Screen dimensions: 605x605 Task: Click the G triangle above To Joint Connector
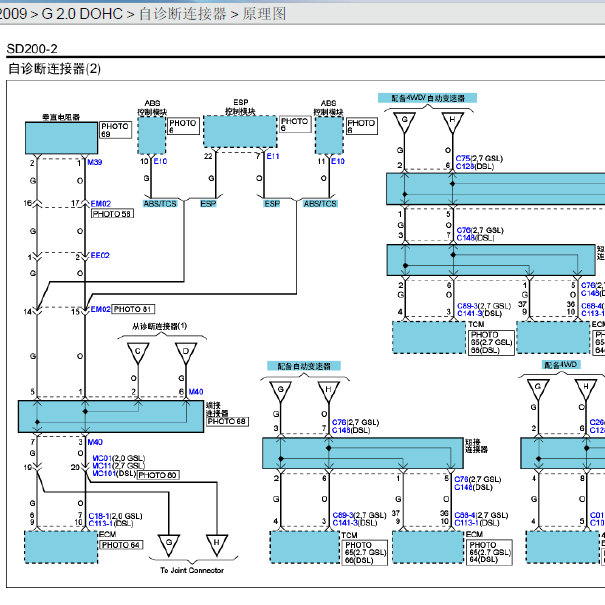click(x=169, y=544)
